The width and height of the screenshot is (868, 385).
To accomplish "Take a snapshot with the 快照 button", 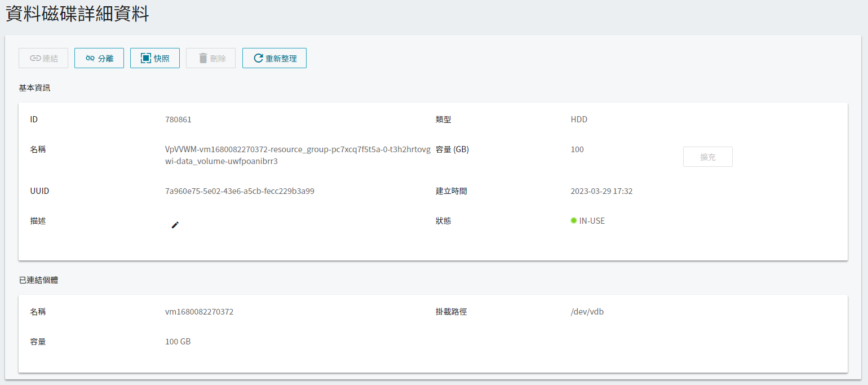I will click(155, 58).
